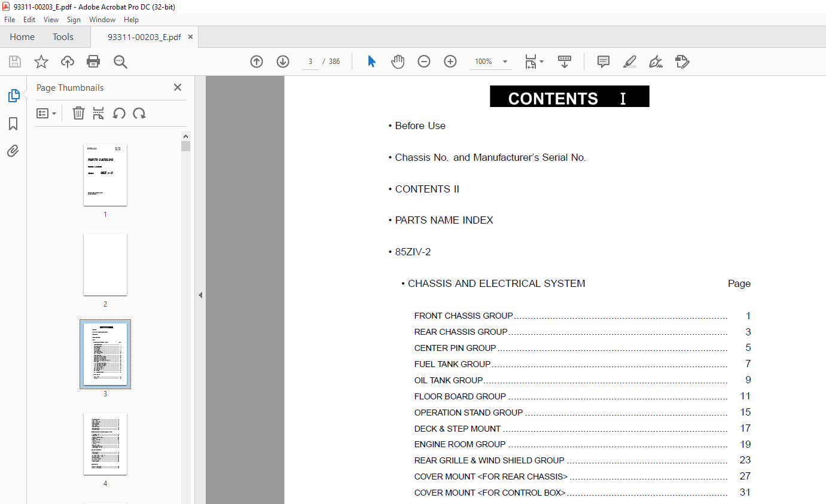Open the Edit menu
This screenshot has width=826, height=504.
coord(29,20)
